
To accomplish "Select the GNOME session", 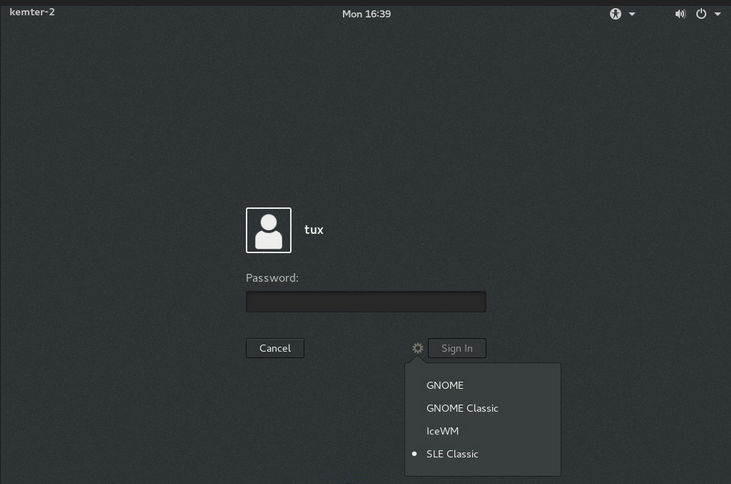I will [x=445, y=385].
